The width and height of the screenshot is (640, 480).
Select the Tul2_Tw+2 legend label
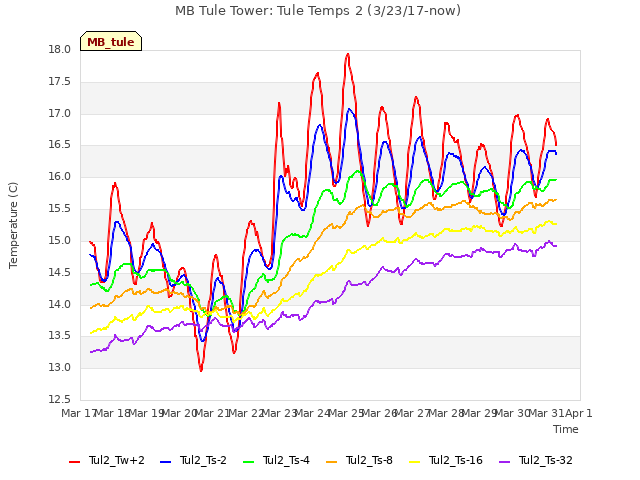tap(117, 460)
